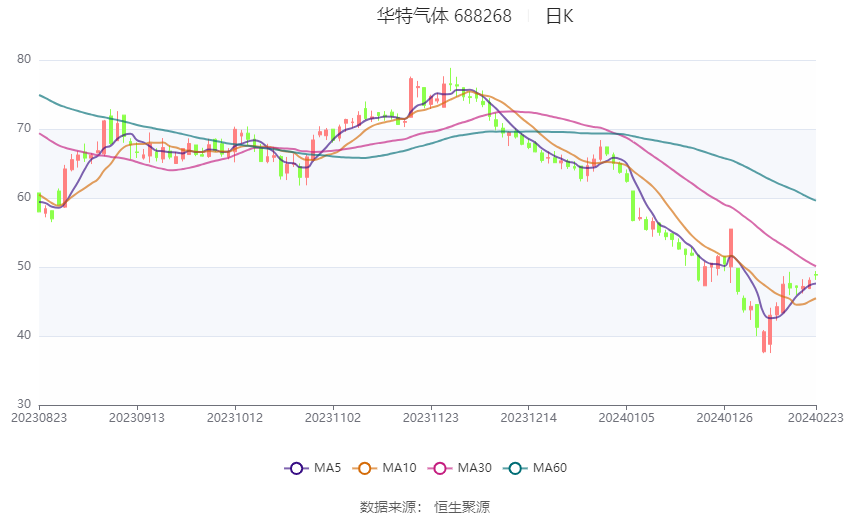Click the 数据来源 caption text
Viewport: 850px width, 517px height.
tap(388, 507)
